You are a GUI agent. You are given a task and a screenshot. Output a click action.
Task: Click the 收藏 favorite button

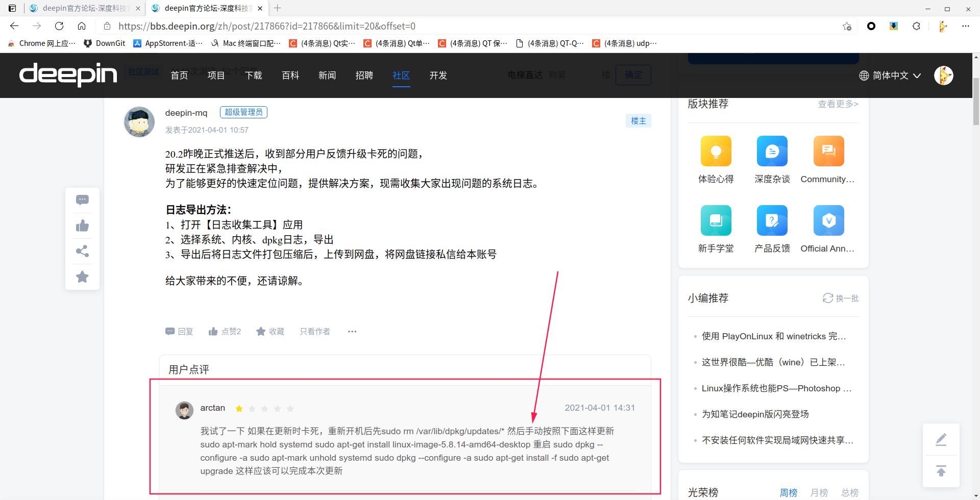point(270,332)
